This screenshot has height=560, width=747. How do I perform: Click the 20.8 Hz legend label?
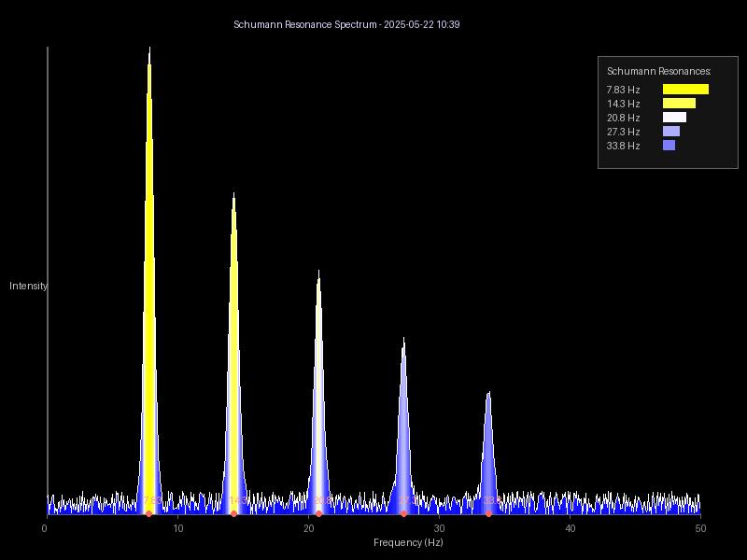pyautogui.click(x=623, y=118)
